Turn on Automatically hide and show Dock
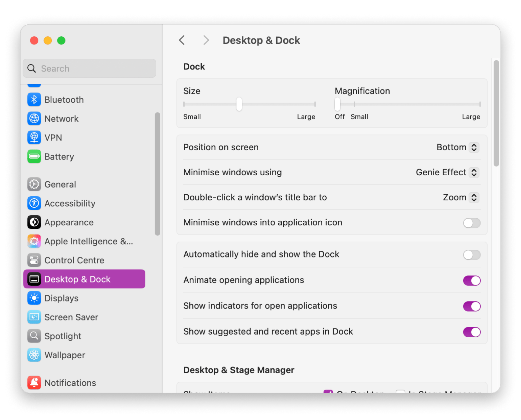Viewport: 521px width, 420px height. [x=472, y=255]
